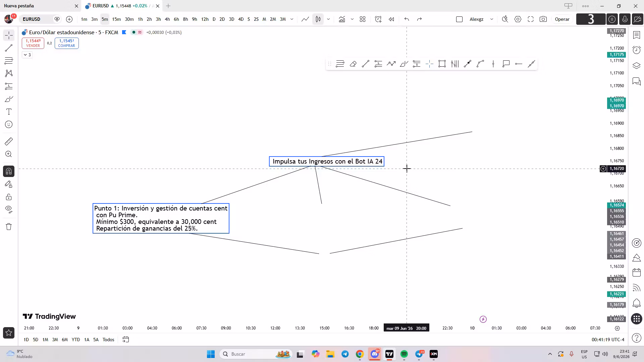Screen dimensions: 644x362
Task: Select eraser in floating drawing toolbar
Action: point(353,64)
